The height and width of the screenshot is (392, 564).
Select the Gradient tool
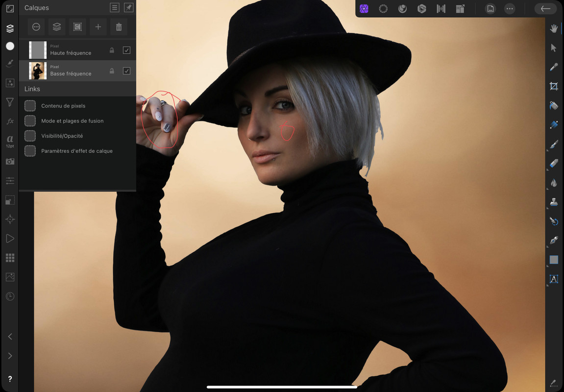[x=554, y=124]
